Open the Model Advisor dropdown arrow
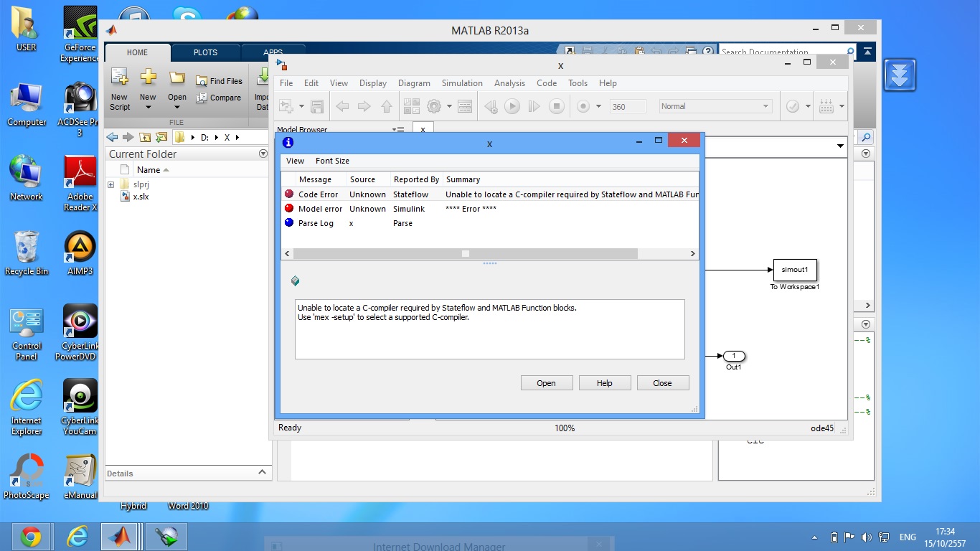980x551 pixels. pos(808,106)
